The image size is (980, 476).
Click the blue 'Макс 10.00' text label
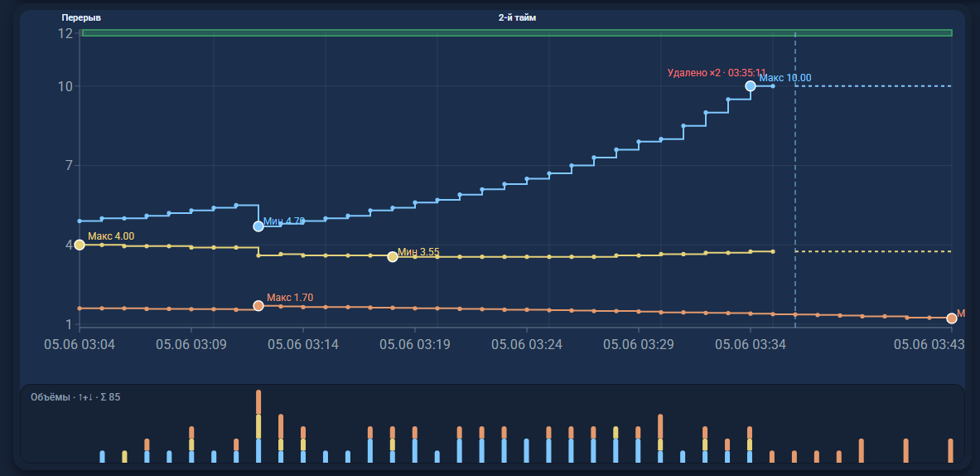click(x=785, y=78)
